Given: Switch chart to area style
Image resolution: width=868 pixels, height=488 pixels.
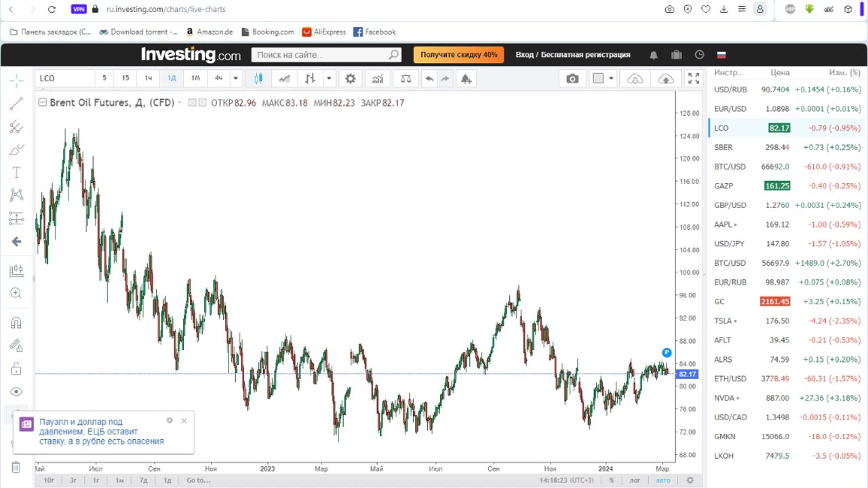Looking at the screenshot, I should (x=284, y=79).
